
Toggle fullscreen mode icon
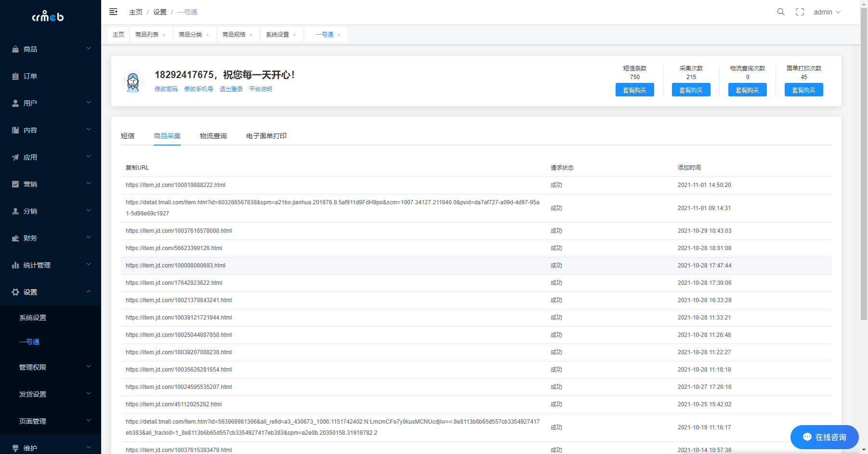coord(800,12)
